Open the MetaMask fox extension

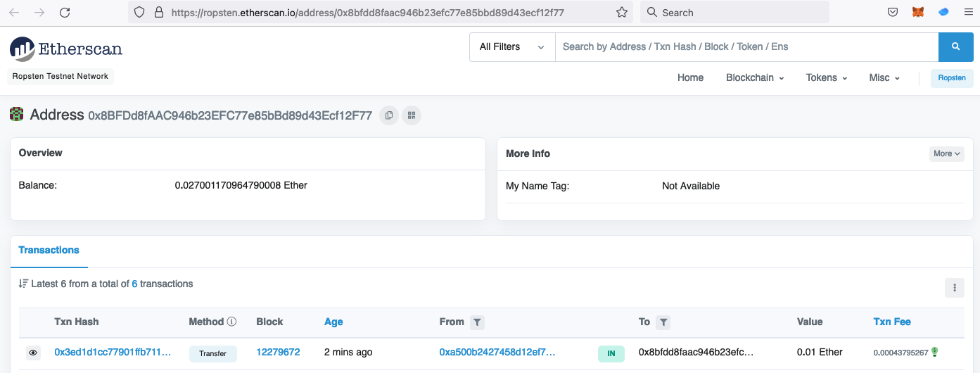918,12
